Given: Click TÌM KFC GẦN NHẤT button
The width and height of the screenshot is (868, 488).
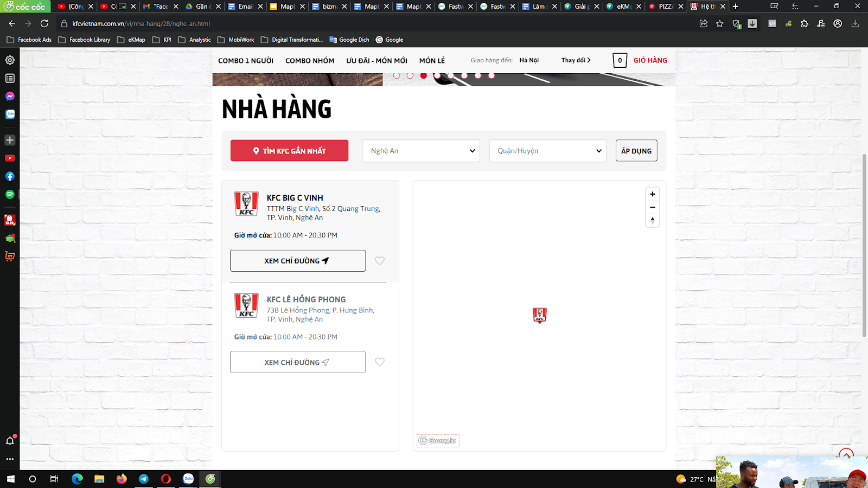Looking at the screenshot, I should 289,151.
